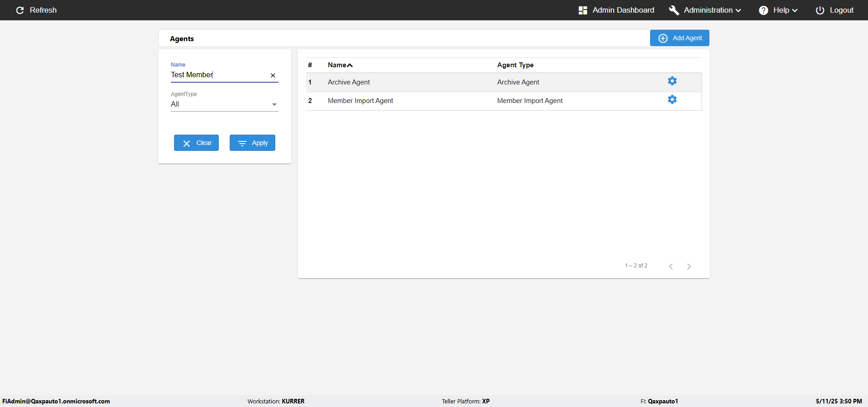The width and height of the screenshot is (868, 407).
Task: Click Workstation KURRER in status bar
Action: [276, 401]
